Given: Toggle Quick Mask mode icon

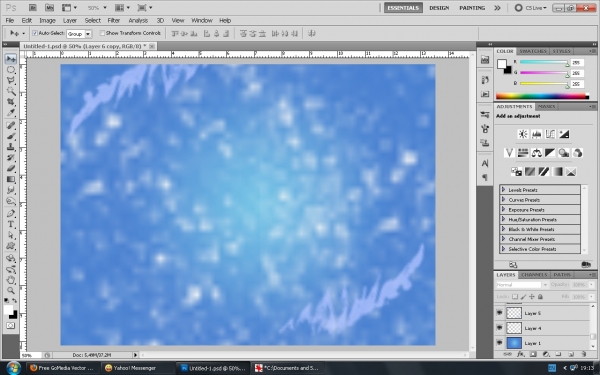Looking at the screenshot, I should (x=10, y=326).
